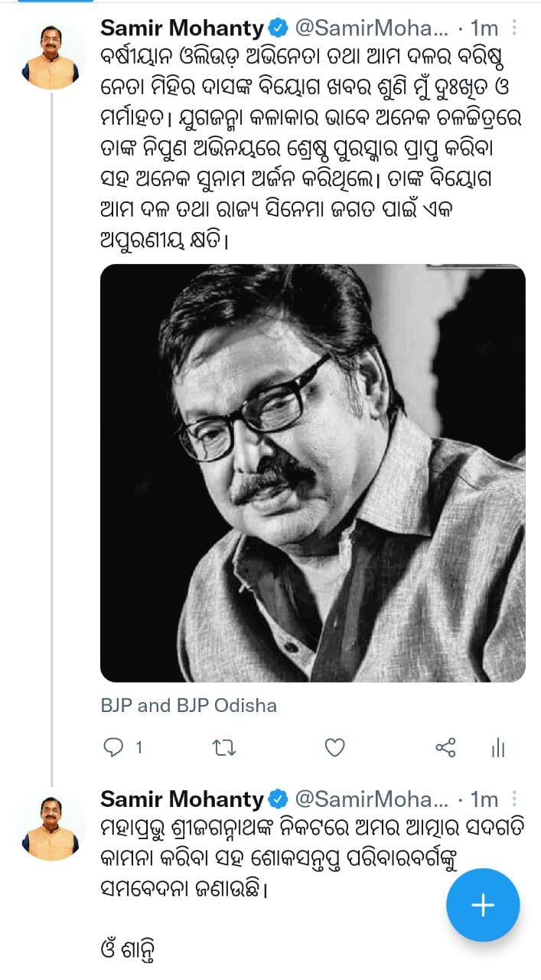View analytics of the first tweet
Image resolution: width=541 pixels, height=980 pixels.
click(498, 747)
